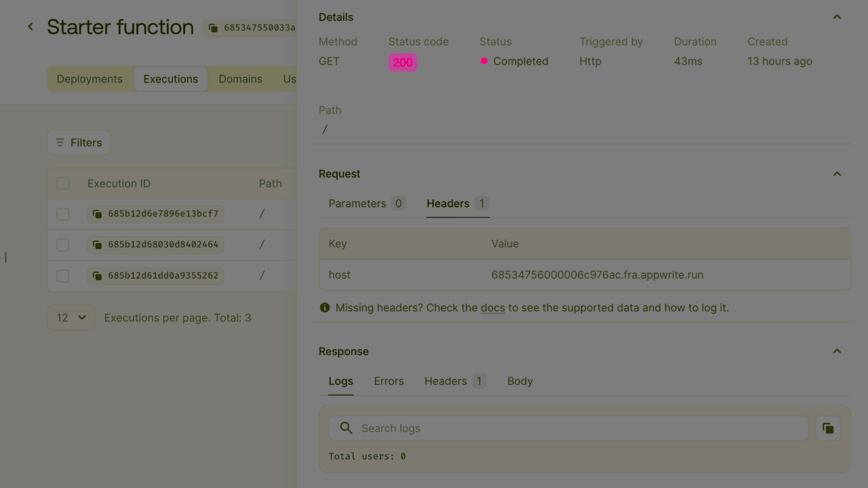The height and width of the screenshot is (488, 868).
Task: Open the Filters panel
Action: pos(79,143)
